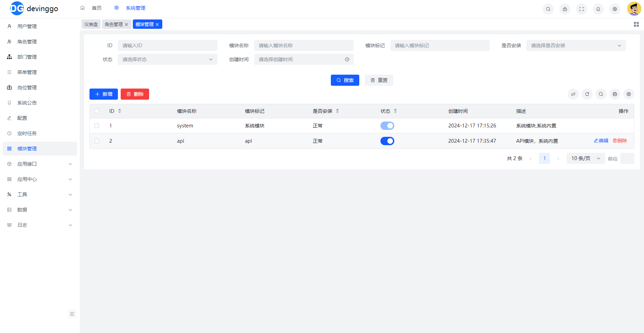The image size is (644, 333).
Task: Click the devinggo logo
Action: tap(34, 8)
